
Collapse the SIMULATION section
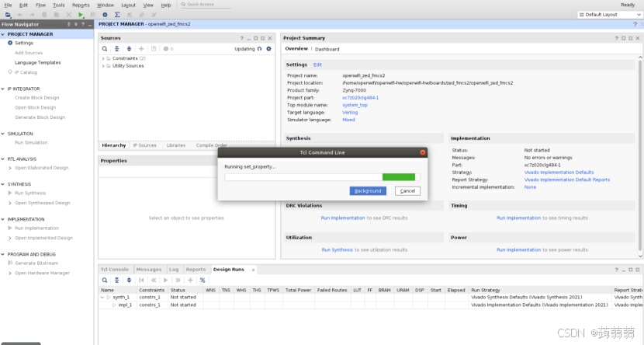3,134
